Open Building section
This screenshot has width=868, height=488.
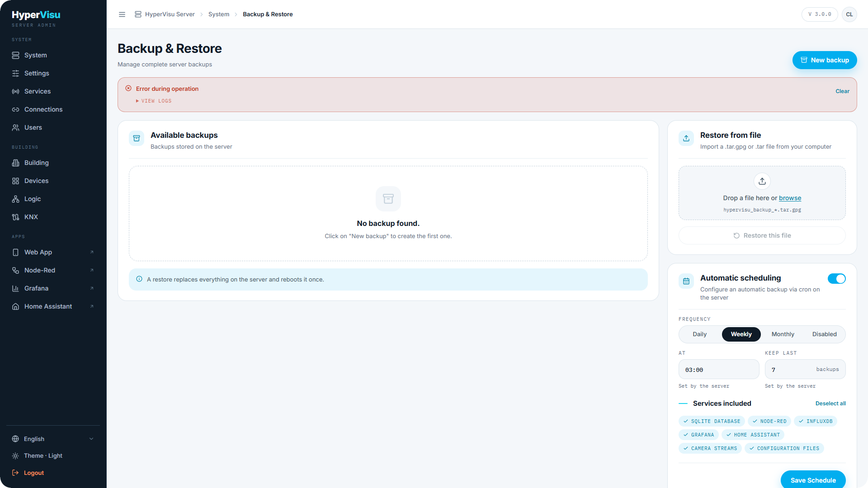(53, 163)
